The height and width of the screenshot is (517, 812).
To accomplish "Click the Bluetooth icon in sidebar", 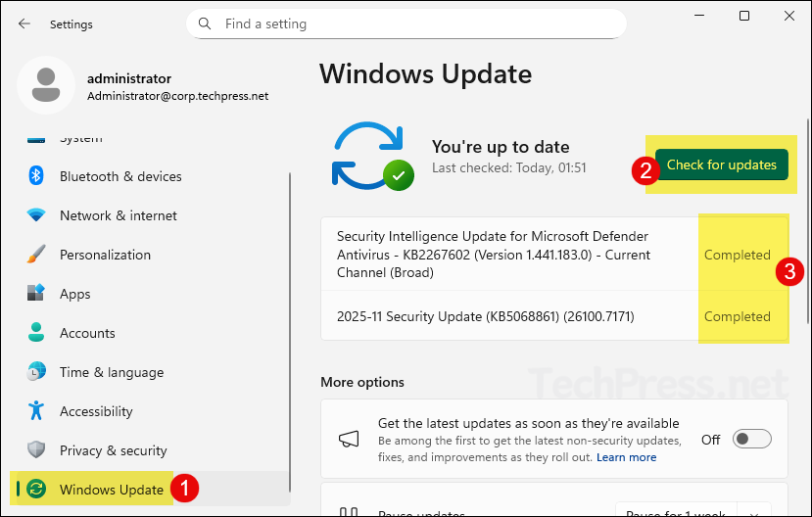I will 35,176.
